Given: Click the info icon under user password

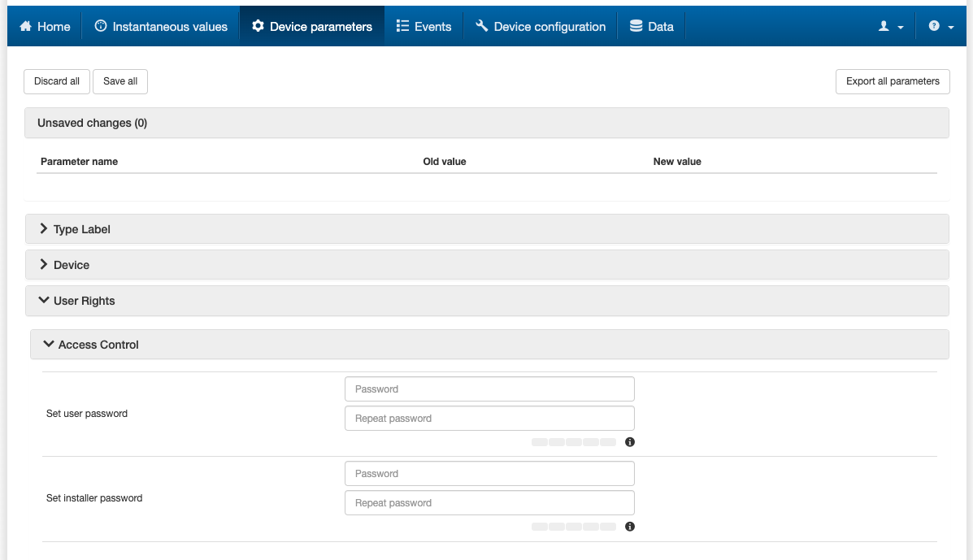Looking at the screenshot, I should point(630,442).
